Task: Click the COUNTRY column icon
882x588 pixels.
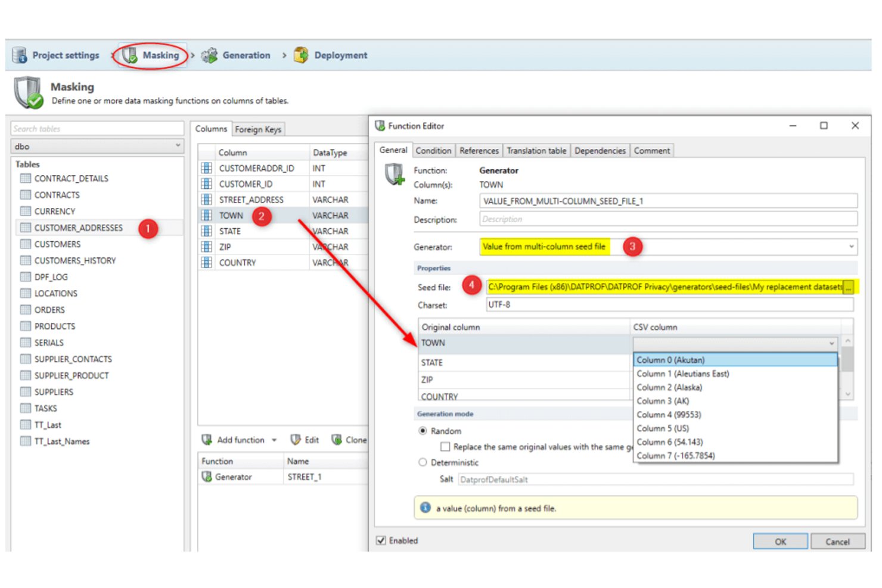Action: 207,262
